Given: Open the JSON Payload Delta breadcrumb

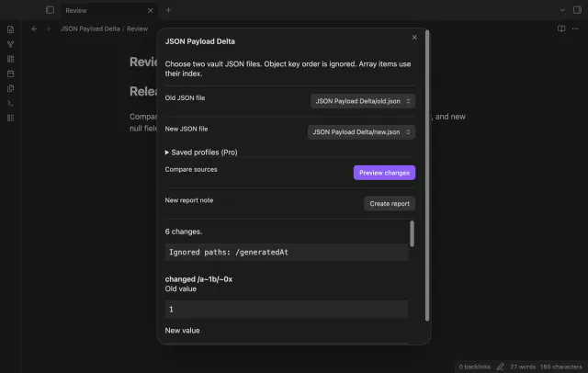Looking at the screenshot, I should click(x=90, y=28).
